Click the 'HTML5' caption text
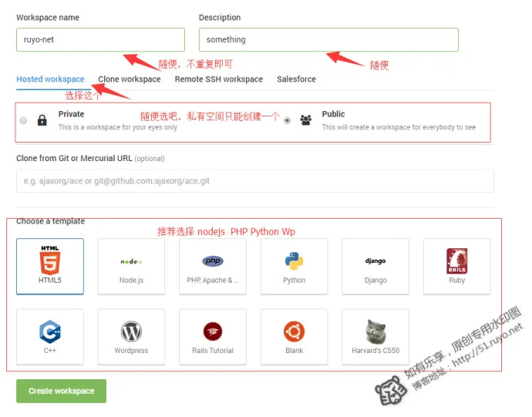 tap(50, 281)
